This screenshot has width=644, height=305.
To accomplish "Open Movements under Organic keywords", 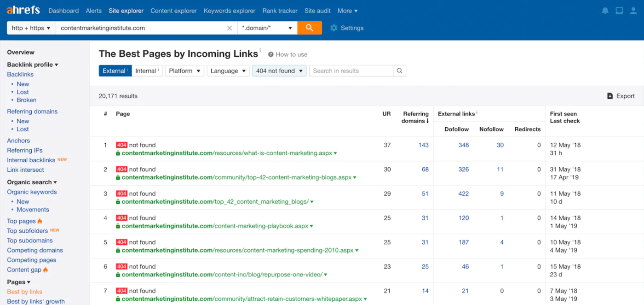I will coord(33,210).
